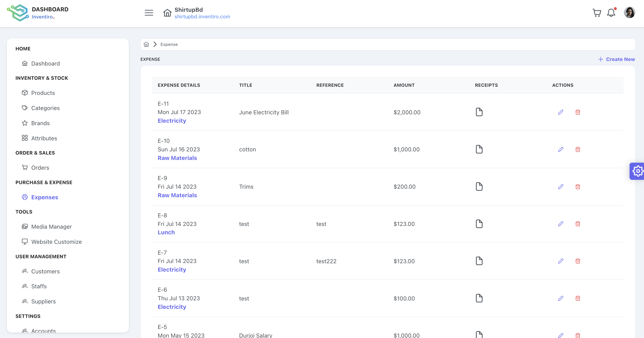Delete the June Electricity Bill expense
This screenshot has width=644, height=338.
click(578, 112)
